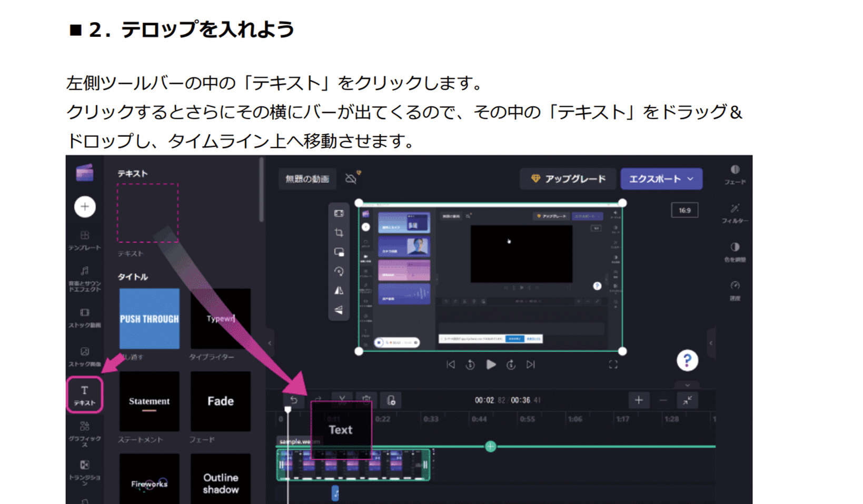The width and height of the screenshot is (863, 504).
Task: Open the エクスポート dropdown
Action: pyautogui.click(x=661, y=179)
